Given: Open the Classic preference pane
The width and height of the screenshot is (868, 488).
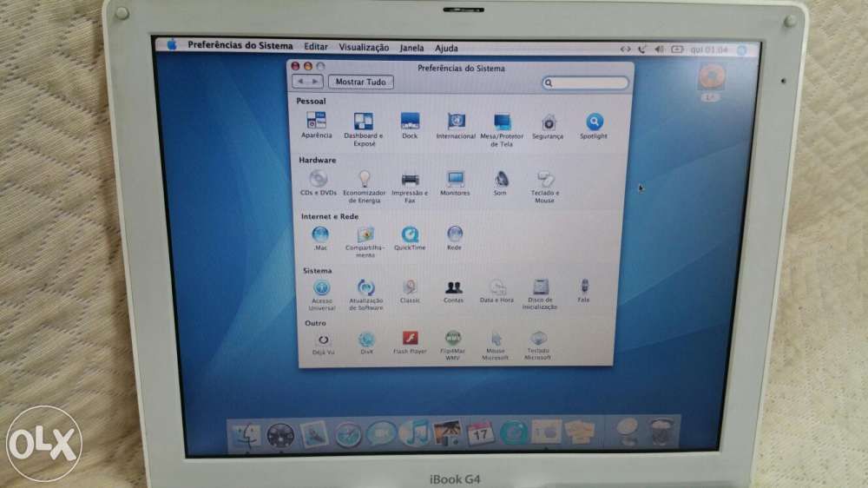Looking at the screenshot, I should [410, 292].
